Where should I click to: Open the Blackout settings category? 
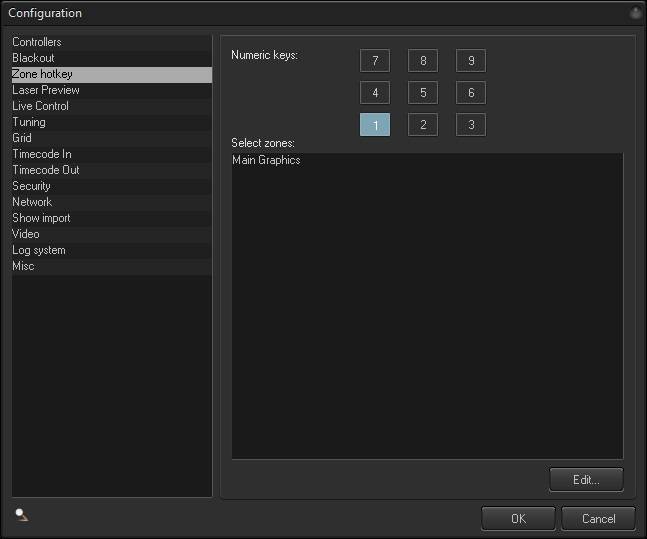tap(33, 58)
